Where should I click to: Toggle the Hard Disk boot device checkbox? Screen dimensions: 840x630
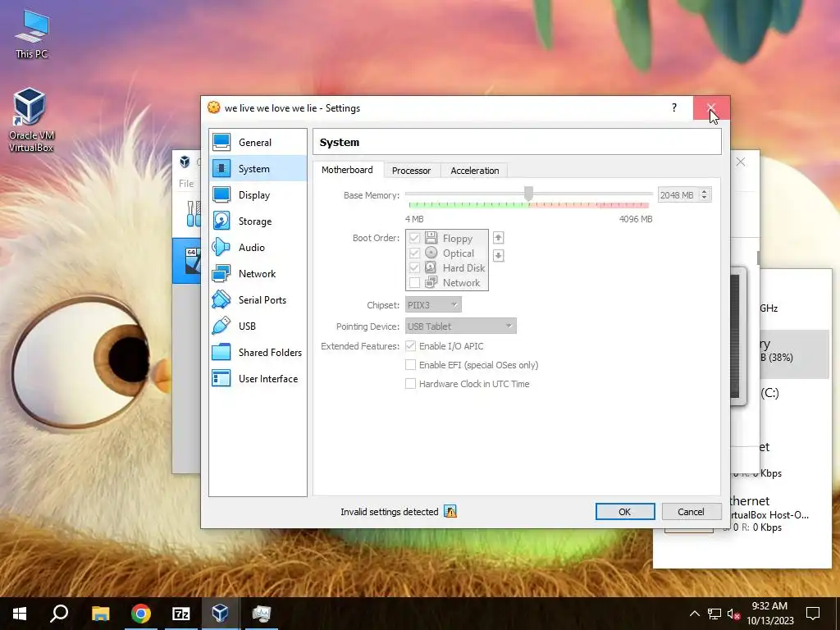pyautogui.click(x=414, y=268)
